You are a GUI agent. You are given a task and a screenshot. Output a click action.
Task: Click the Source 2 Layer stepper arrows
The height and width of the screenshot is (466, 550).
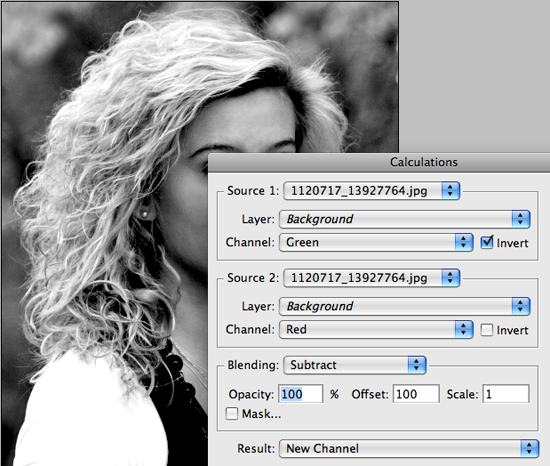tap(521, 306)
